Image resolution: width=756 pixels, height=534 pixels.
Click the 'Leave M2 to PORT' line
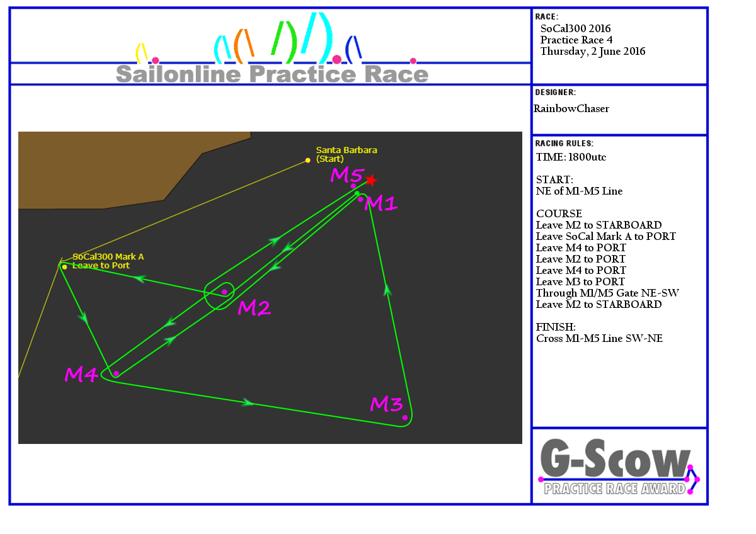(581, 259)
